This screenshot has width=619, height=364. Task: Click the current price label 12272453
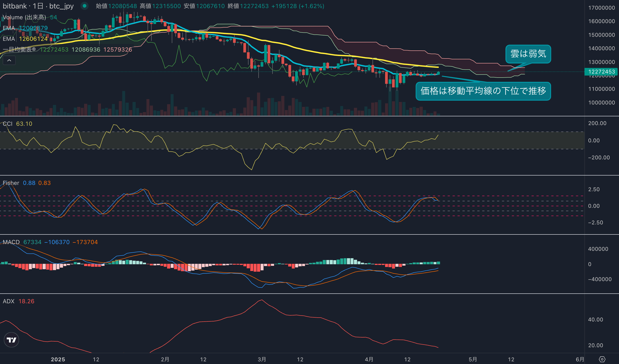601,72
